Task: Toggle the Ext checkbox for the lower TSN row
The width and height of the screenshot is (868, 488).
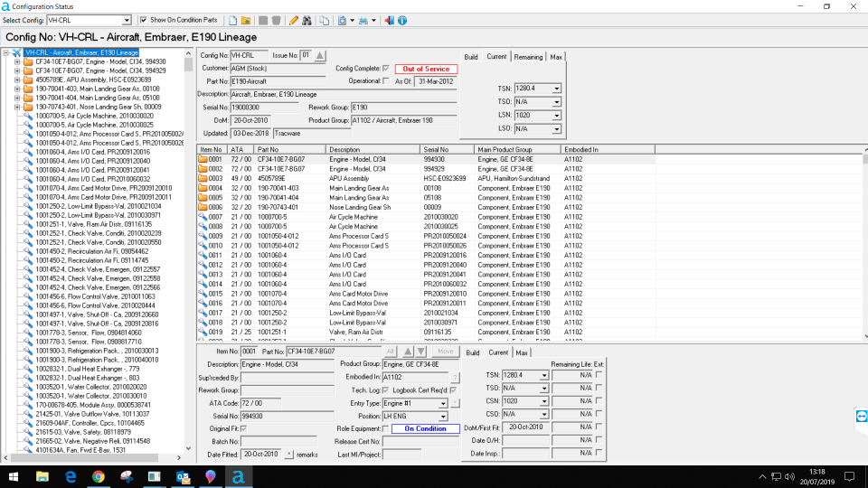Action: 599,374
